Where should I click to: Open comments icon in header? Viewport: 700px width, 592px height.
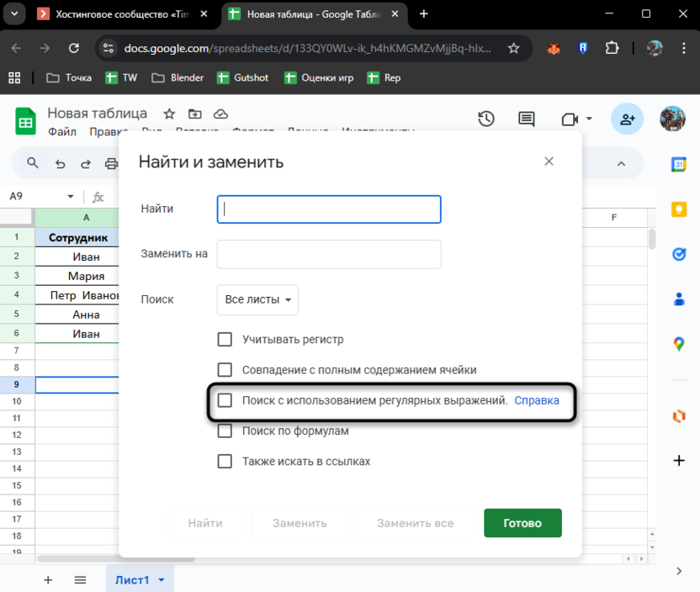click(x=527, y=119)
